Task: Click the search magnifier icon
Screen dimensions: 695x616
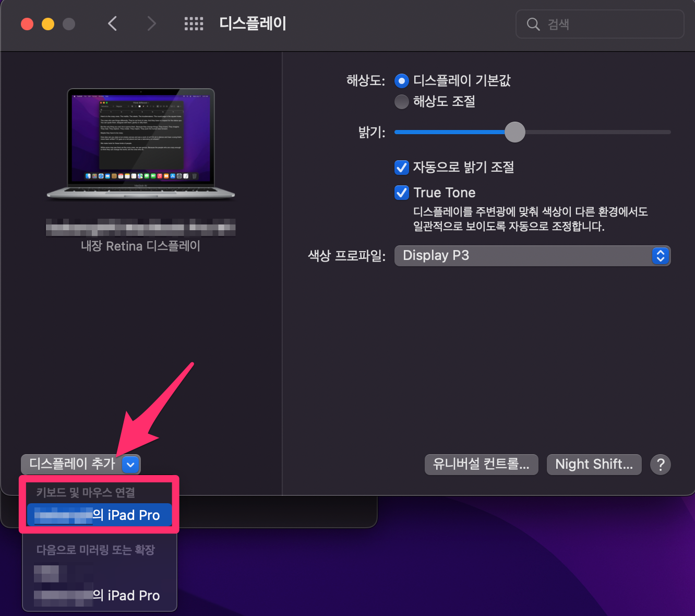Action: pyautogui.click(x=533, y=24)
